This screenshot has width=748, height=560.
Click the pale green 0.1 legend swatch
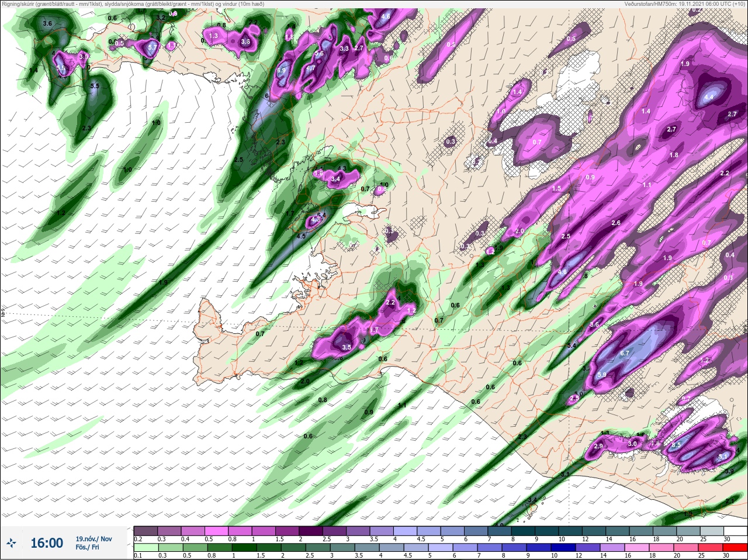click(x=146, y=548)
